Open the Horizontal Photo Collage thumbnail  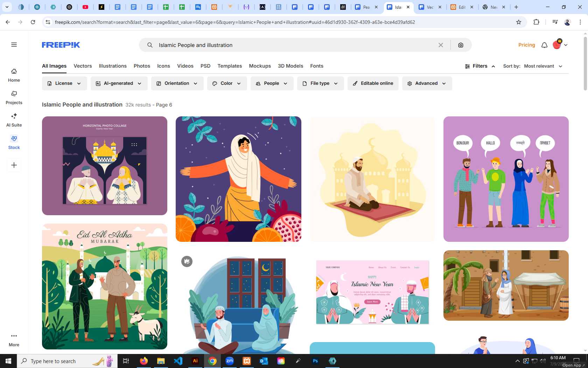point(105,166)
